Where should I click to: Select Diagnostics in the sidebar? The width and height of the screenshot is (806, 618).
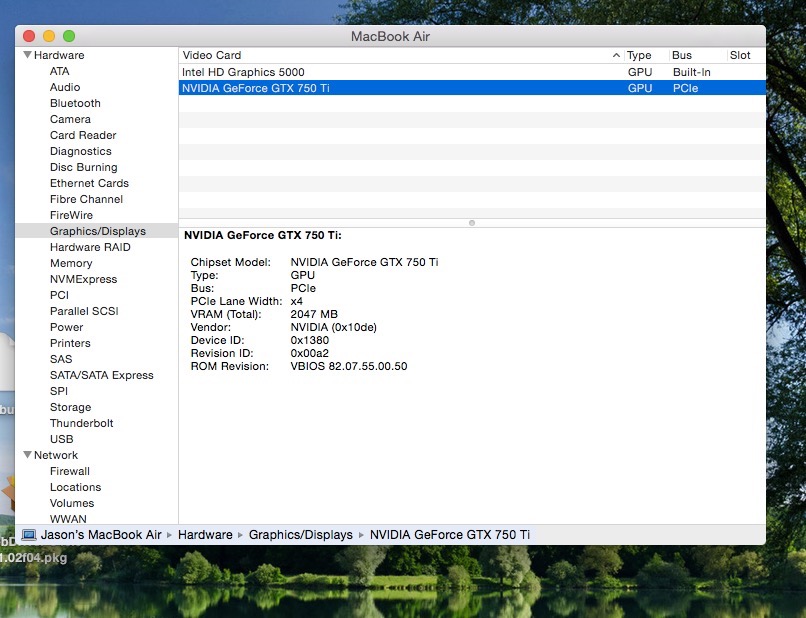pos(81,151)
